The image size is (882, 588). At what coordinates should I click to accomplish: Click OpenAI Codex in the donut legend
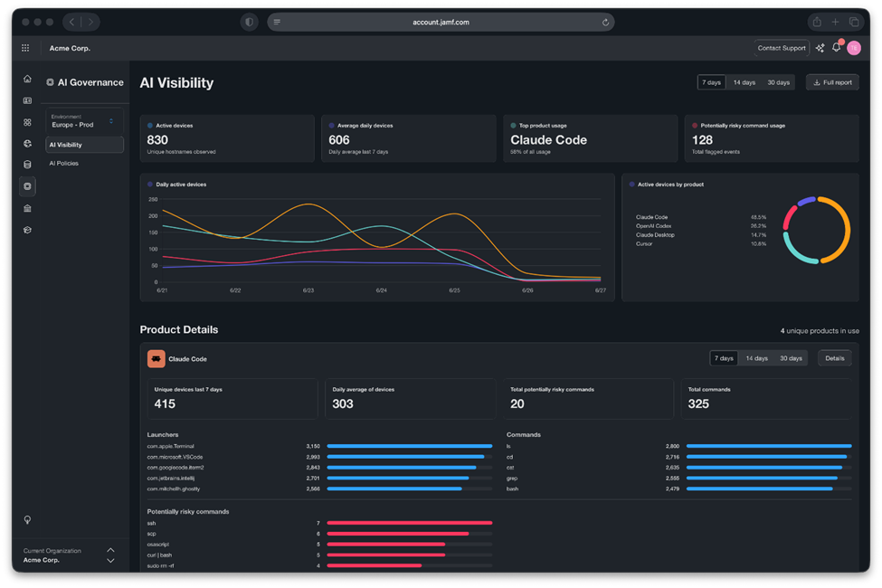(654, 226)
